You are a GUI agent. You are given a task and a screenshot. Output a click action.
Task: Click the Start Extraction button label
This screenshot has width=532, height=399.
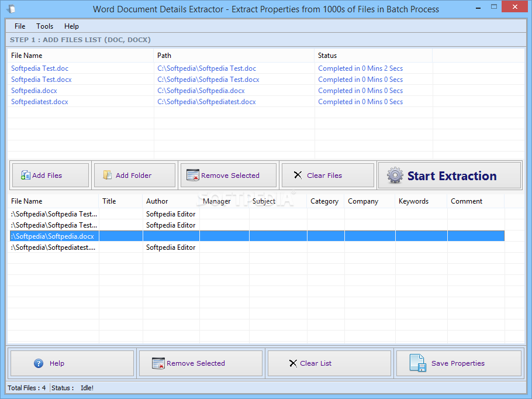[x=452, y=176]
